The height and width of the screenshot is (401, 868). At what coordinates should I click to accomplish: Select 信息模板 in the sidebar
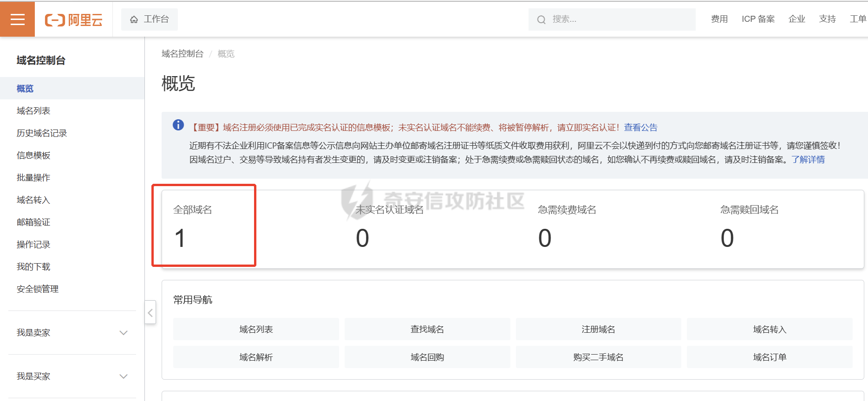[33, 155]
